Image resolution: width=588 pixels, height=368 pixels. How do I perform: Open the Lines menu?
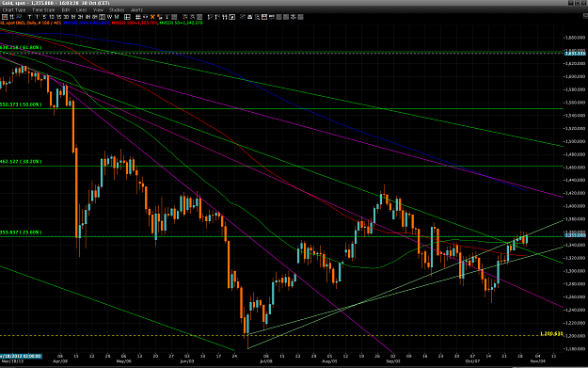tap(81, 10)
